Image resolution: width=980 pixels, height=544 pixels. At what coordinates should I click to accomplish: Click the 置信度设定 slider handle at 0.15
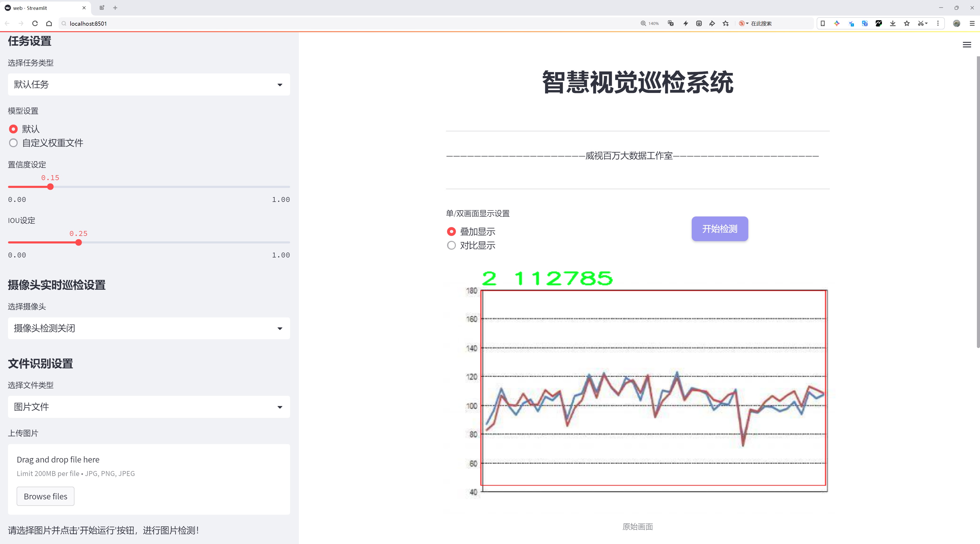pos(51,187)
